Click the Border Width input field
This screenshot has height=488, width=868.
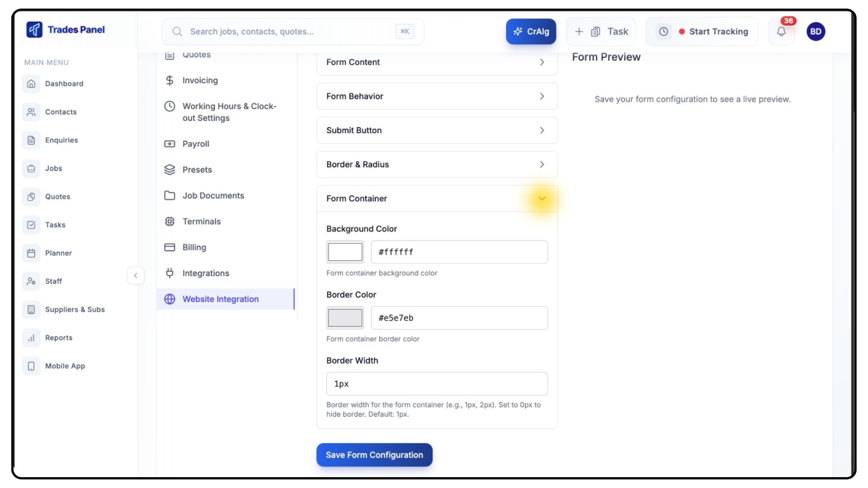point(437,384)
